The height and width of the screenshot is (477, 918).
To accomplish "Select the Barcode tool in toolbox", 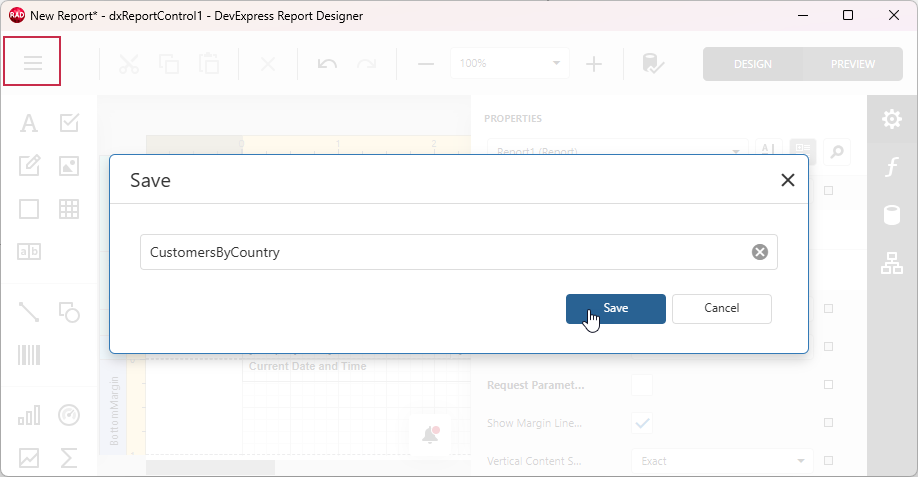I will [29, 355].
